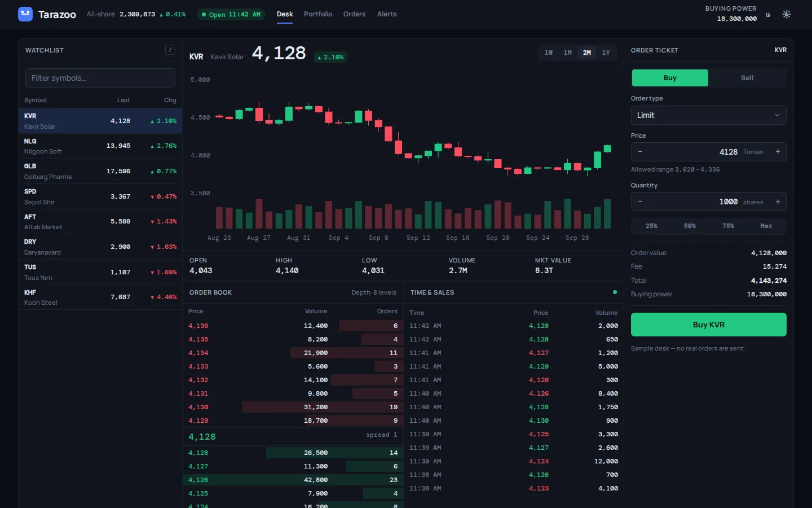Click the Filter symbols search field
812x508 pixels.
tap(100, 78)
